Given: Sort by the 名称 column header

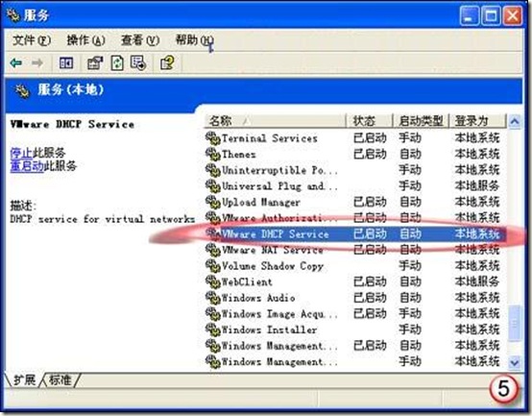Looking at the screenshot, I should [x=275, y=121].
